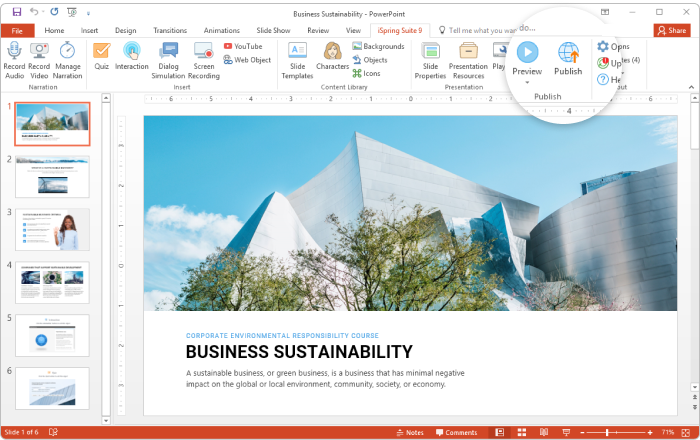Start a Screen Recording
Image resolution: width=700 pixels, height=440 pixels.
(x=204, y=61)
